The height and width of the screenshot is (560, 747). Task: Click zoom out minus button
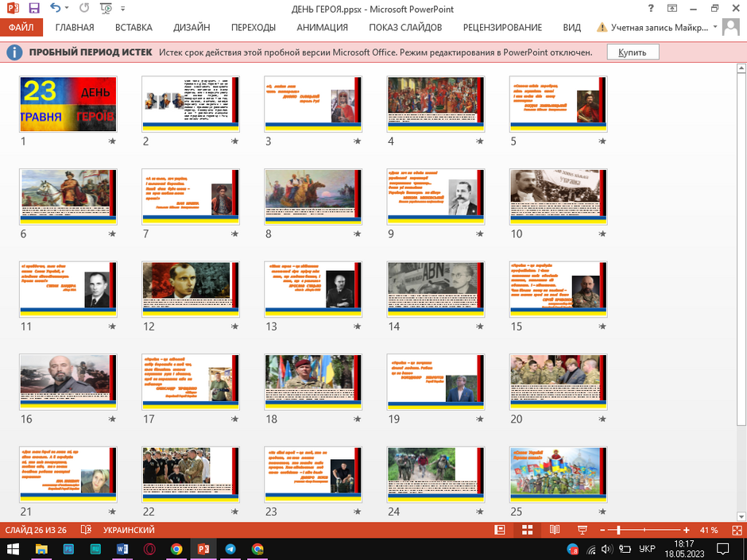pos(602,530)
